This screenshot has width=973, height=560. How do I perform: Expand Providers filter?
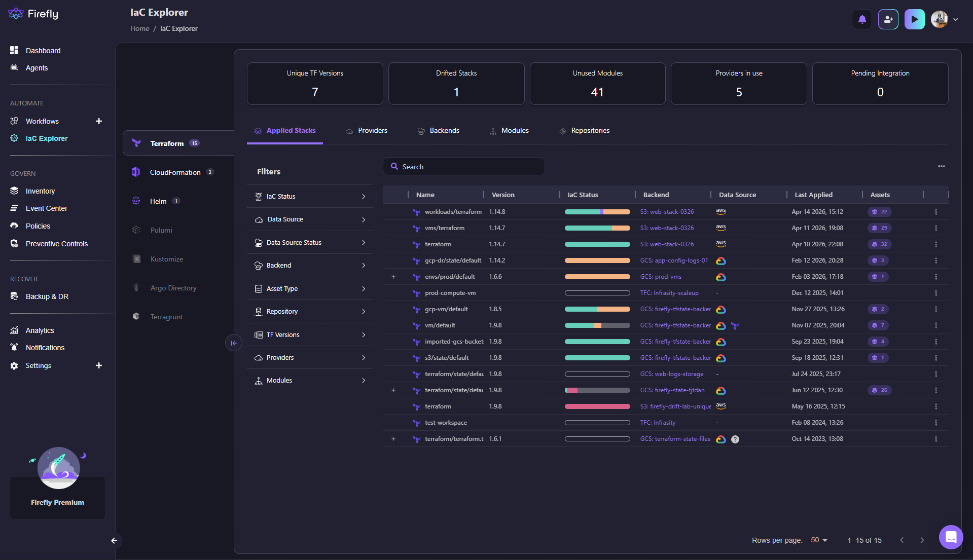click(310, 358)
